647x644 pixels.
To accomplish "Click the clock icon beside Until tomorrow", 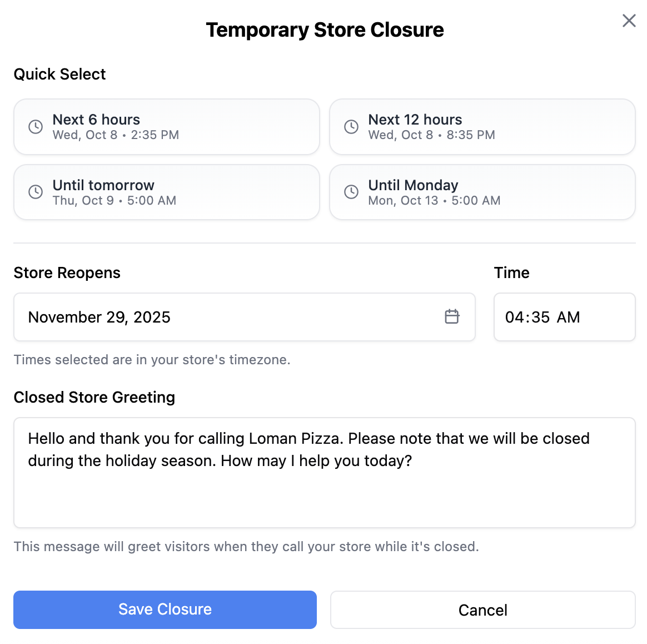I will tap(36, 192).
